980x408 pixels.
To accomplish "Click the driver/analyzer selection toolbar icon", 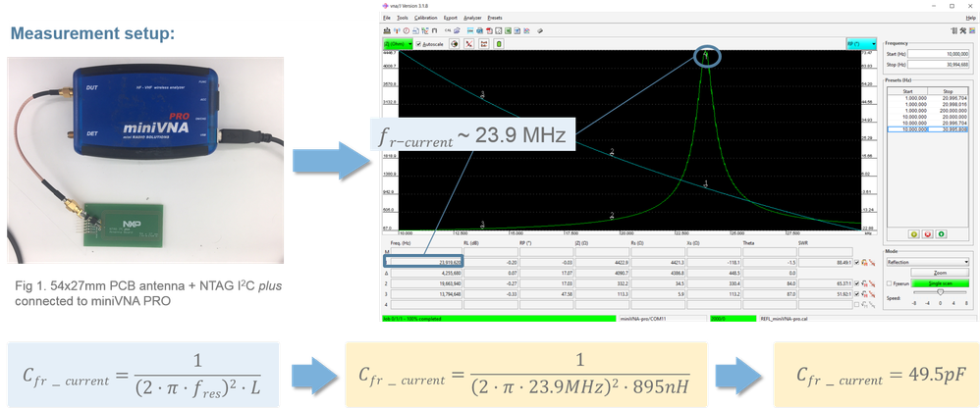I will 387,30.
